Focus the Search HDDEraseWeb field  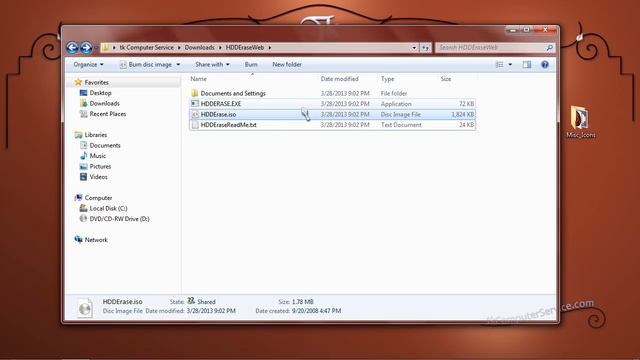[491, 48]
